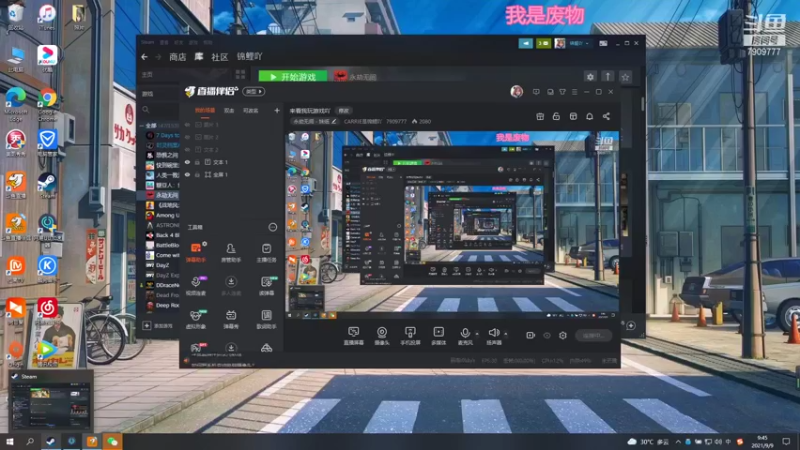This screenshot has height=450, width=800.
Task: Open Steam game settings gear icon
Action: point(590,77)
